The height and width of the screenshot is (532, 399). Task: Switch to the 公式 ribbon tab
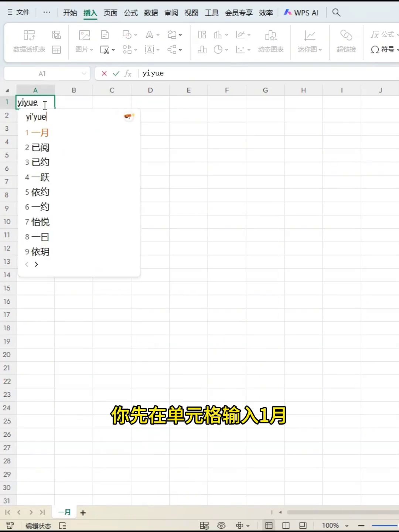click(131, 13)
